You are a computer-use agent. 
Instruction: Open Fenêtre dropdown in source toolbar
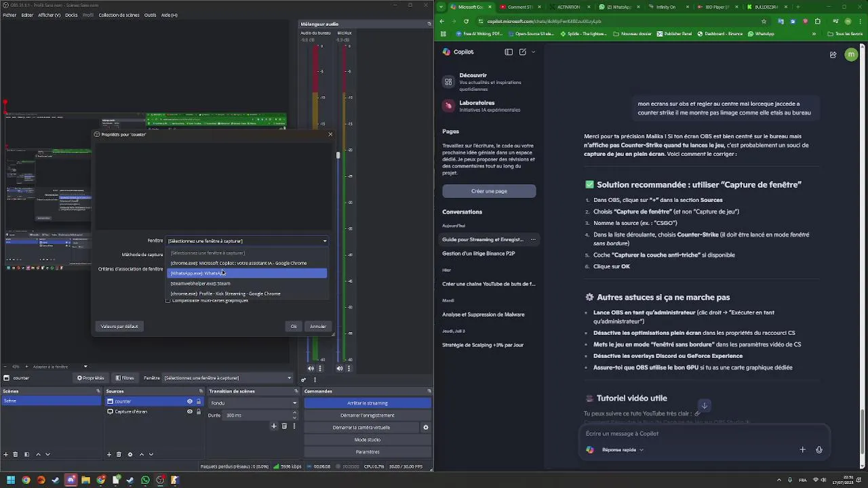tap(228, 378)
